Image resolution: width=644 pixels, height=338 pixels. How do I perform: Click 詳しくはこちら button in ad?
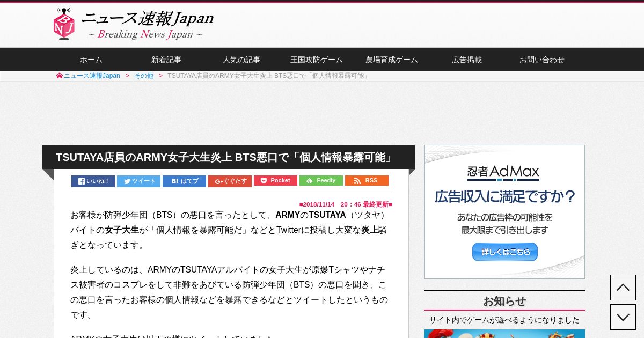(x=505, y=252)
